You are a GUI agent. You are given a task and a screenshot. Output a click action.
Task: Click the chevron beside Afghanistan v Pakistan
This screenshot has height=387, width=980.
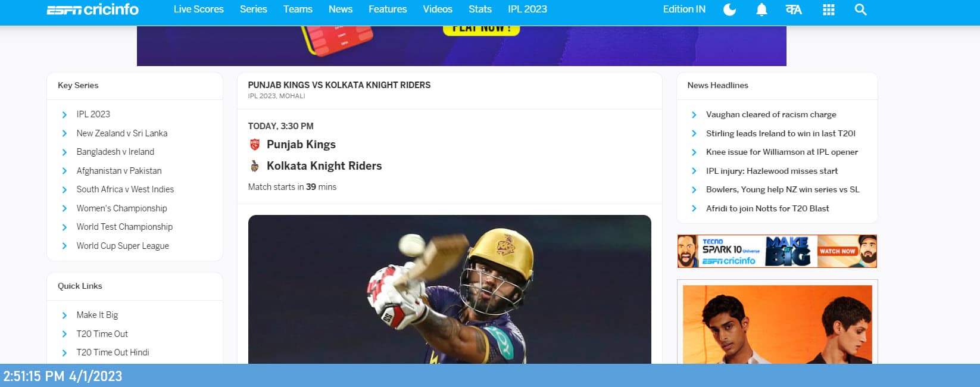[64, 171]
